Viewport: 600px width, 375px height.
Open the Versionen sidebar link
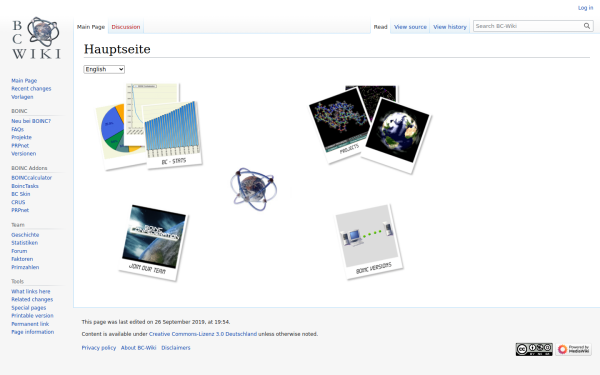point(23,153)
